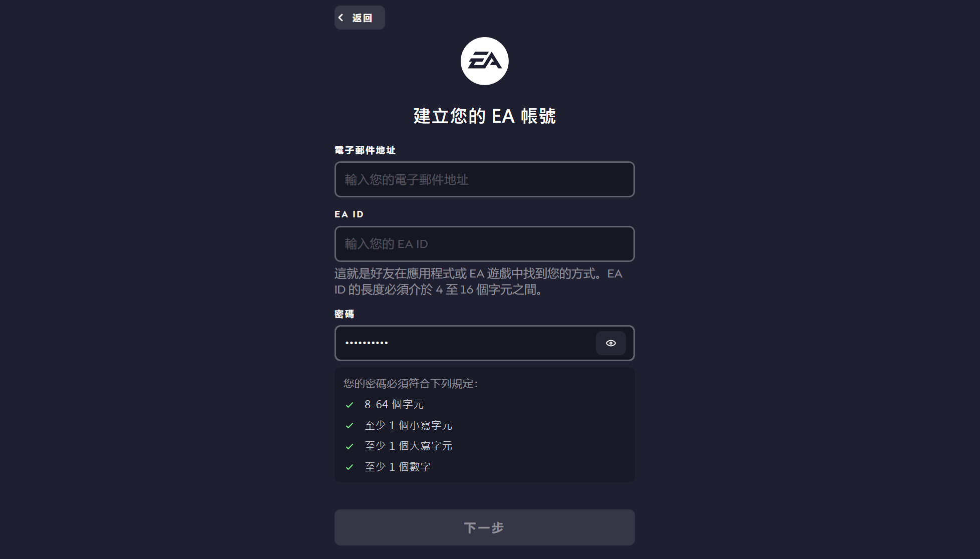Click the back chevron arrow icon
The width and height of the screenshot is (980, 559).
[341, 17]
